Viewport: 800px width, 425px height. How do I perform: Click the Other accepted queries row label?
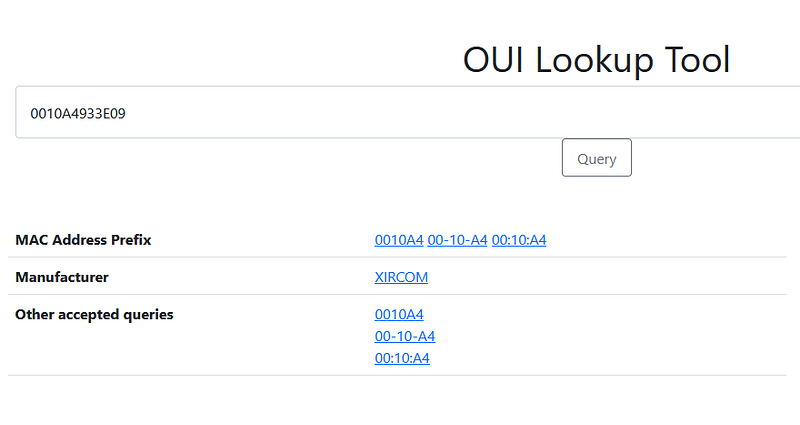(94, 314)
